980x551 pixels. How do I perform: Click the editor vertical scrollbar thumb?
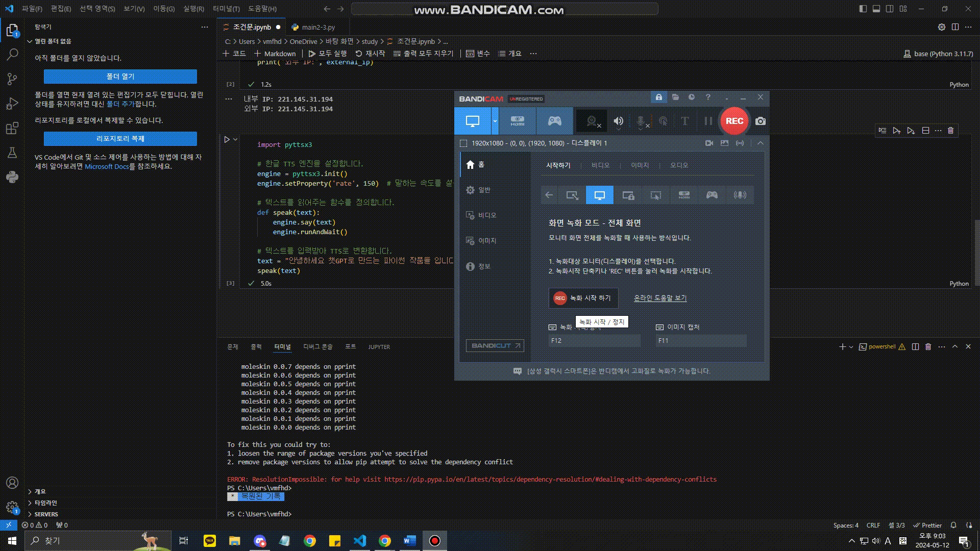pos(977,253)
